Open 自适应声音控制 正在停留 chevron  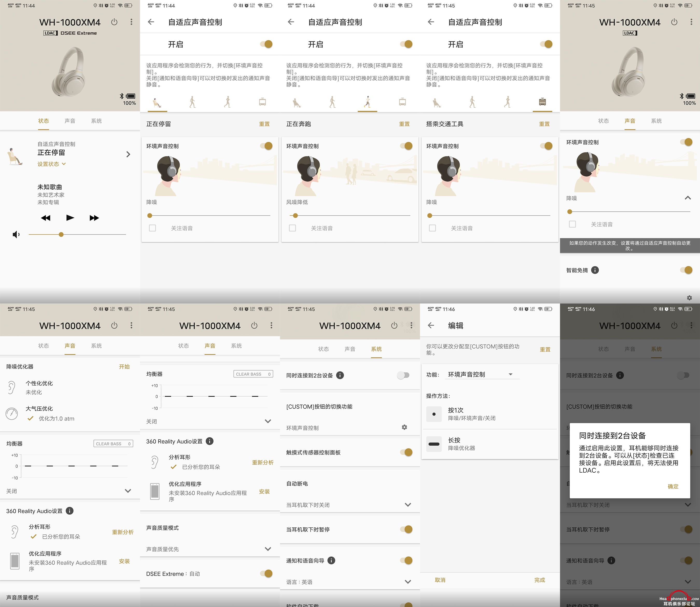click(128, 154)
